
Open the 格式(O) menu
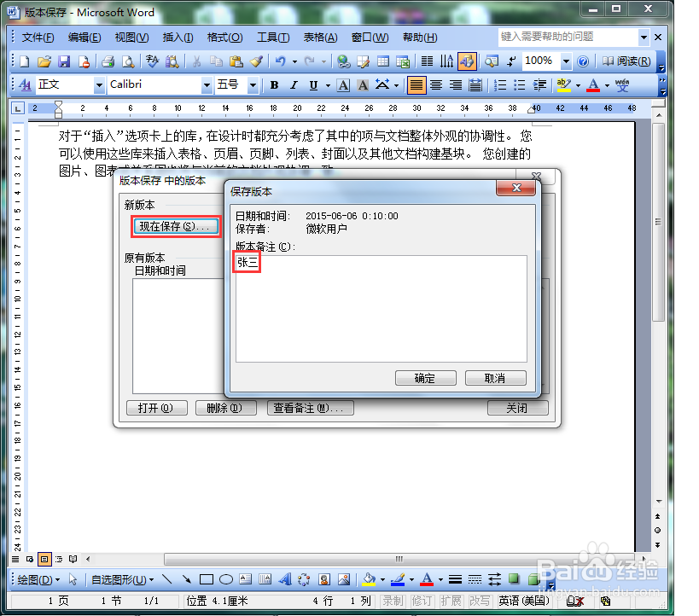pyautogui.click(x=224, y=38)
